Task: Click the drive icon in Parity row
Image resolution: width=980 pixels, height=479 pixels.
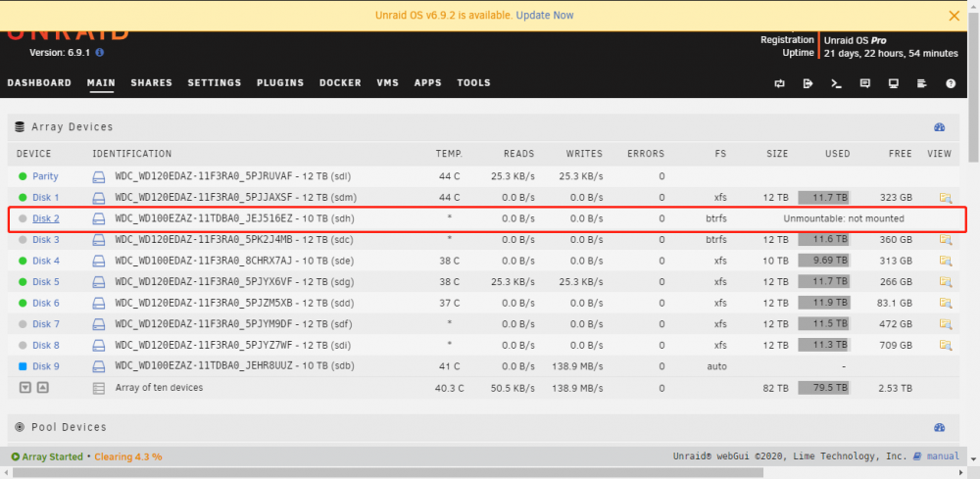Action: 99,176
